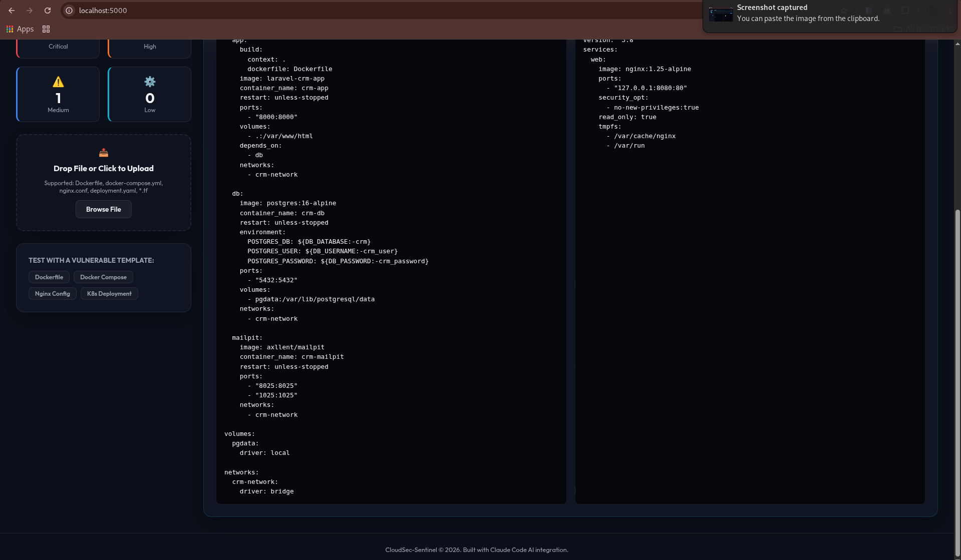Screen dimensions: 961x560
Task: Click the 'driver: bridge' line
Action: 266,491
